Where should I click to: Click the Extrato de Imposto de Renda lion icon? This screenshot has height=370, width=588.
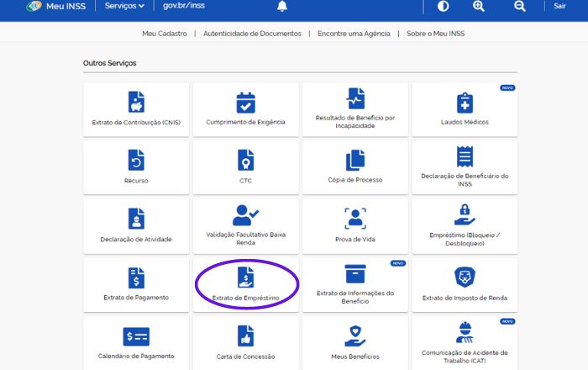pyautogui.click(x=465, y=276)
